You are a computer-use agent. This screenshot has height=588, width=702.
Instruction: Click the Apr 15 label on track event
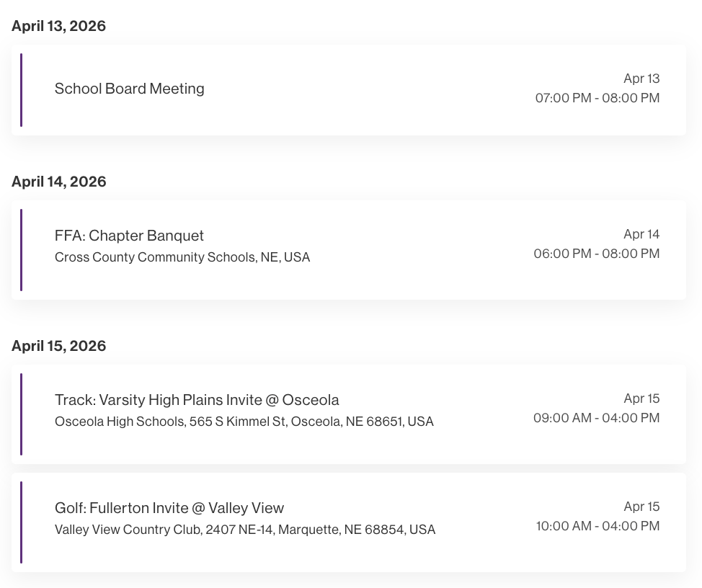[x=641, y=398]
